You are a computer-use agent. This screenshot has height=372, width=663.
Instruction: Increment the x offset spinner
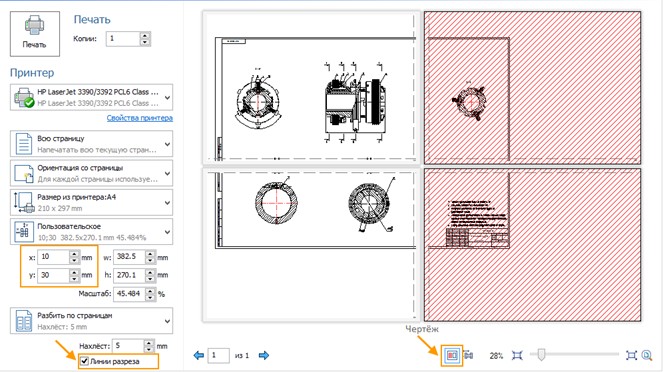74,254
